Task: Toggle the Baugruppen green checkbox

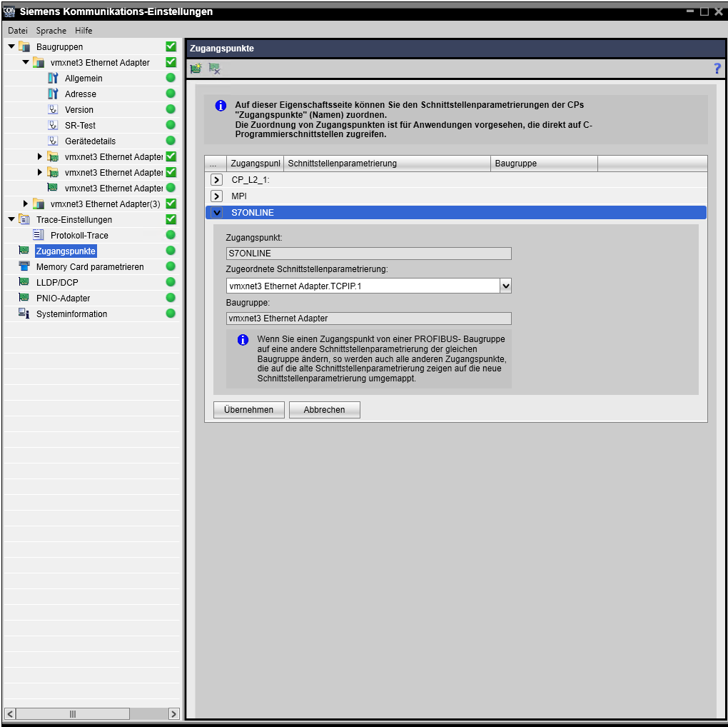Action: pyautogui.click(x=171, y=47)
